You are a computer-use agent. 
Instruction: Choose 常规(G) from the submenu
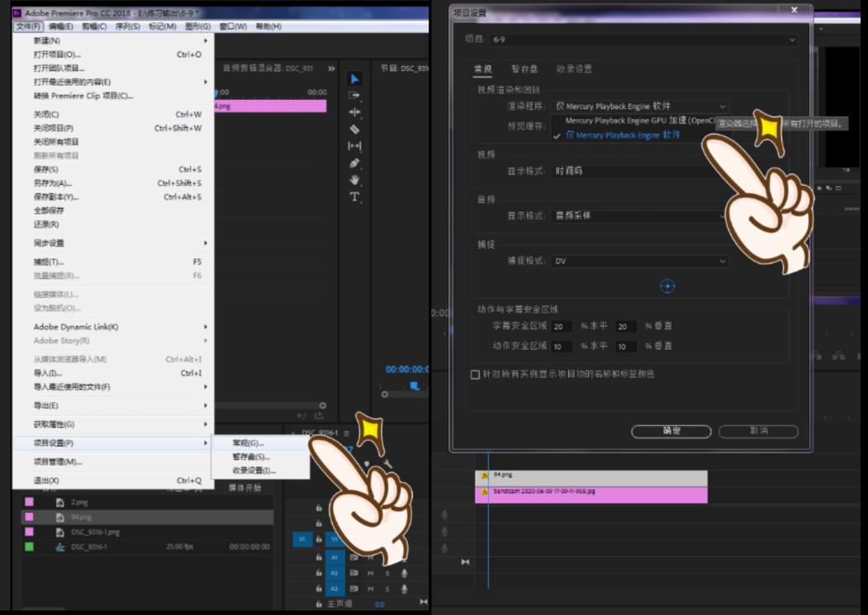coord(248,443)
